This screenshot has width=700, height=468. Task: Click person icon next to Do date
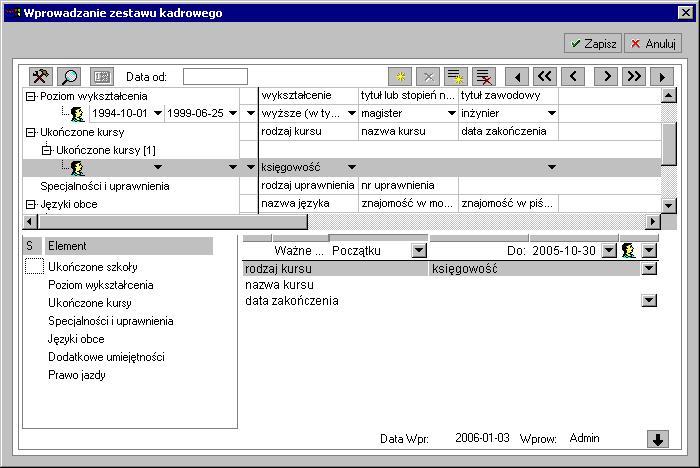tap(628, 251)
